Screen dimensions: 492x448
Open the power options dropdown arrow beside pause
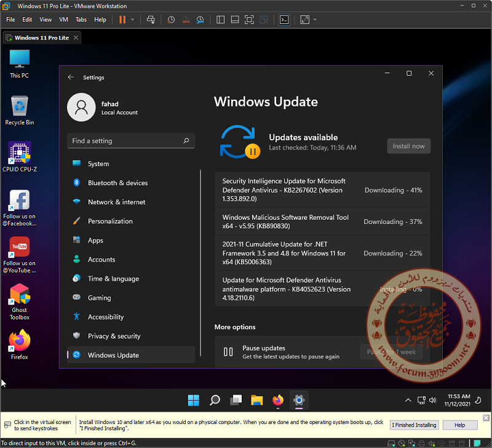(132, 20)
